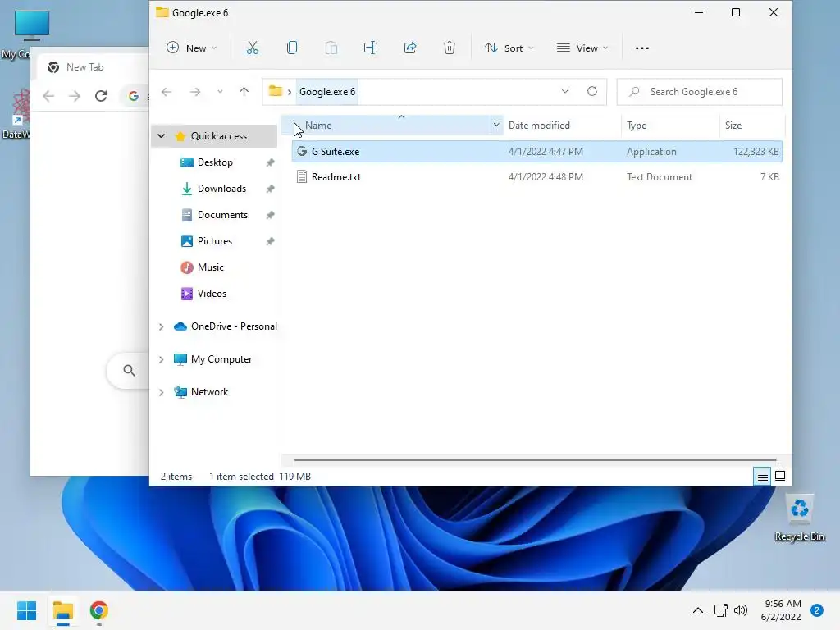Unpin Downloads using its pin icon

(x=270, y=189)
